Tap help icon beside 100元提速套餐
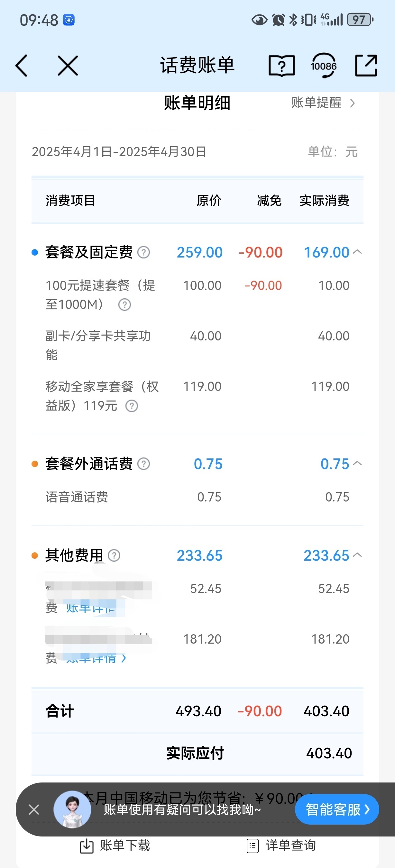The width and height of the screenshot is (395, 868). coord(125,305)
